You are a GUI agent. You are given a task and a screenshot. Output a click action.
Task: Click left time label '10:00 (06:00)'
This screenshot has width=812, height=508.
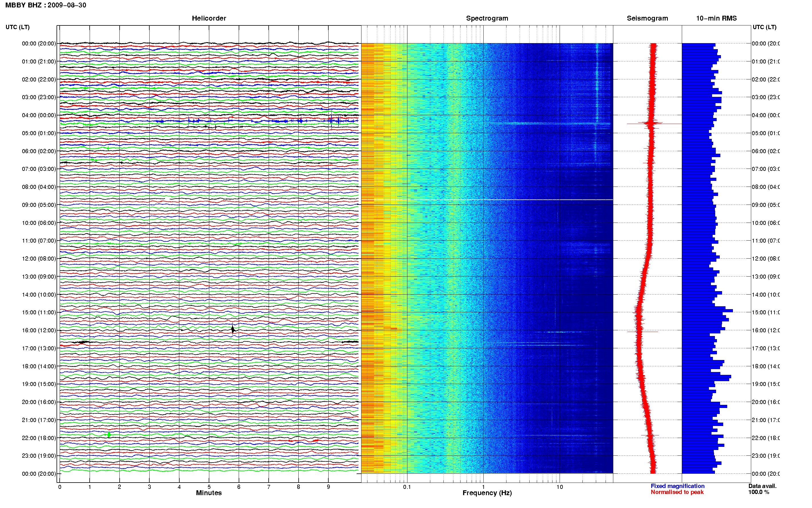[39, 223]
